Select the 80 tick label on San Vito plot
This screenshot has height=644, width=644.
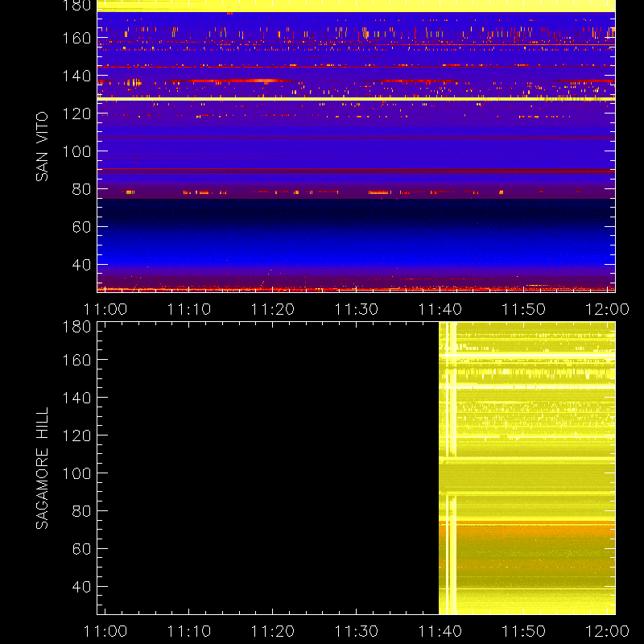pyautogui.click(x=81, y=189)
